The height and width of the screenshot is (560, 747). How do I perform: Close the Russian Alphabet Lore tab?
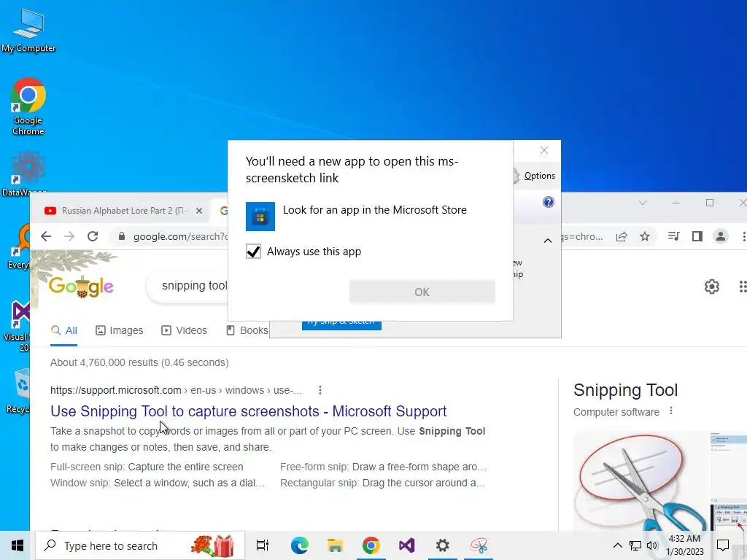point(199,211)
